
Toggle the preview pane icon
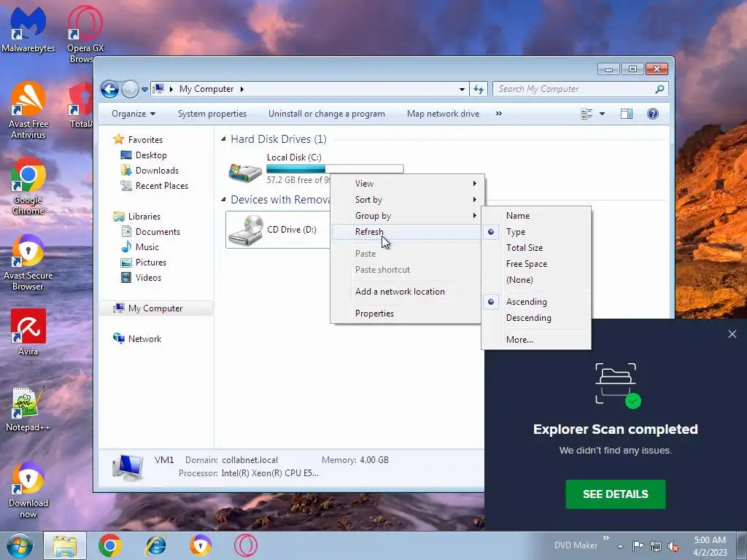627,114
